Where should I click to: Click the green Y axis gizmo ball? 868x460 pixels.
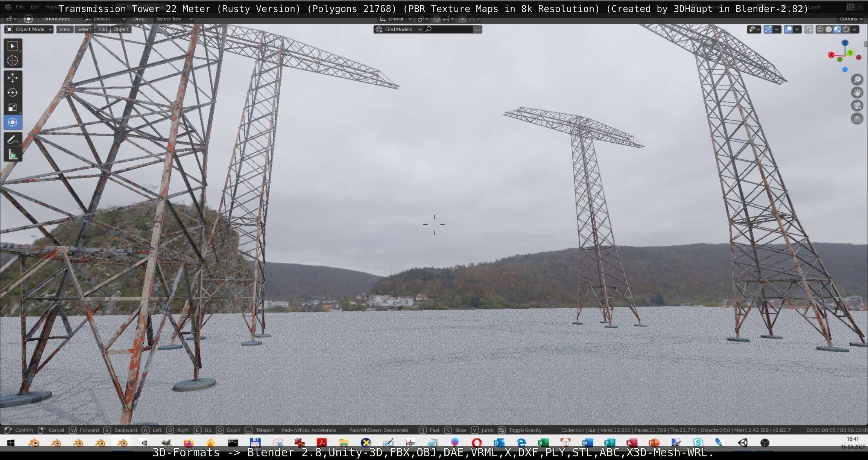(850, 53)
